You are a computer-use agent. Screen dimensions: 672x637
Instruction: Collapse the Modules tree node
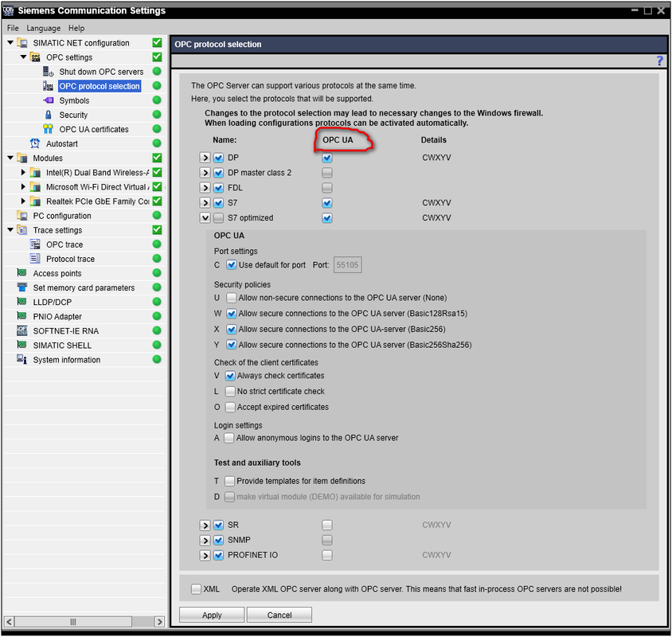10,158
